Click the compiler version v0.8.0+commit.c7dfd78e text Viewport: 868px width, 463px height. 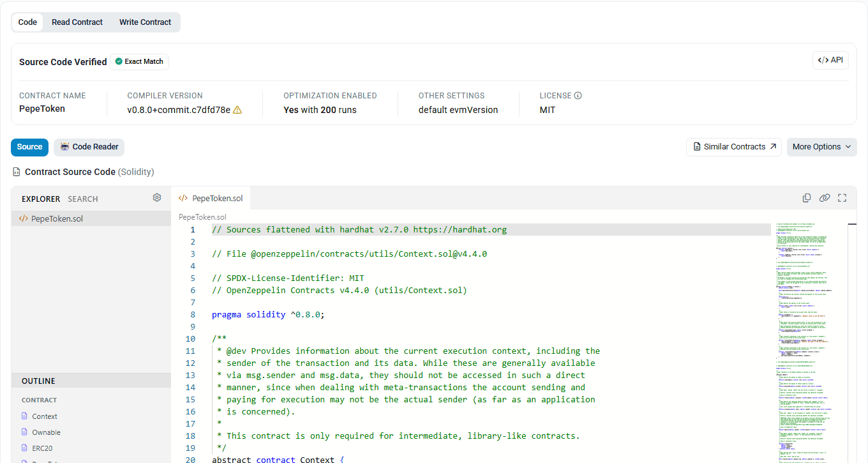[179, 110]
